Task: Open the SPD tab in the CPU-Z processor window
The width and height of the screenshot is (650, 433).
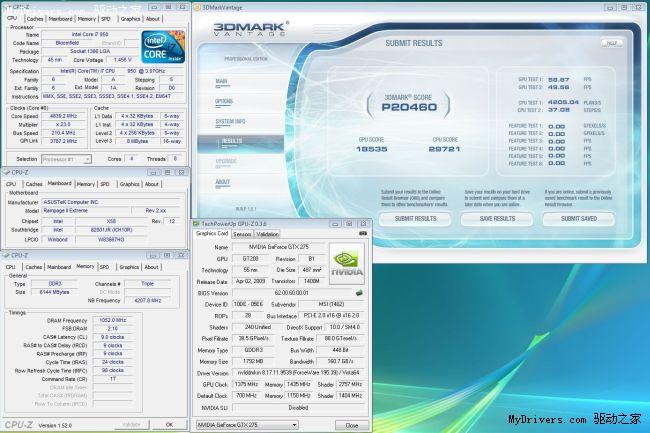Action: pyautogui.click(x=106, y=19)
